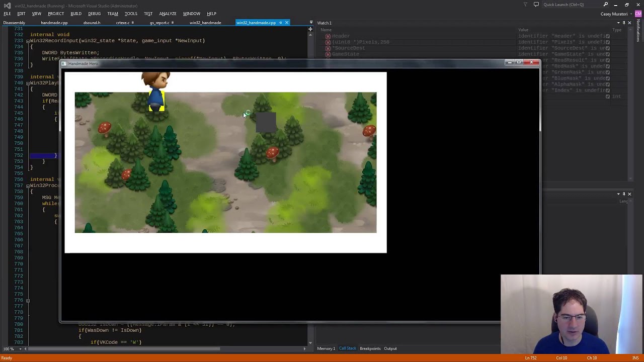
Task: Open the feedback speech-bubble icon
Action: click(536, 5)
